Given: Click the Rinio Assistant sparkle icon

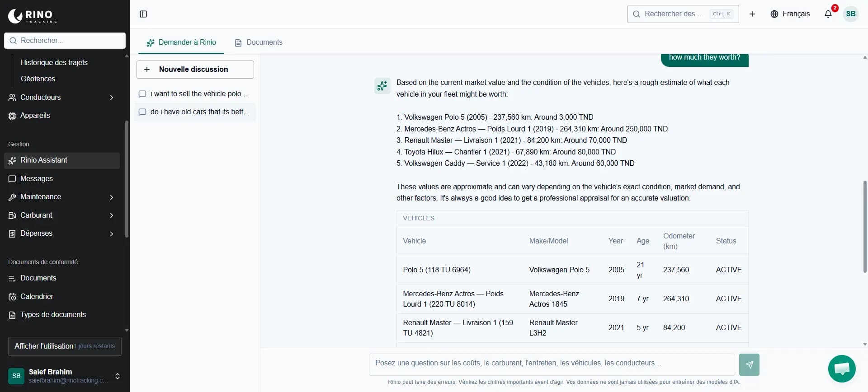Looking at the screenshot, I should [12, 160].
